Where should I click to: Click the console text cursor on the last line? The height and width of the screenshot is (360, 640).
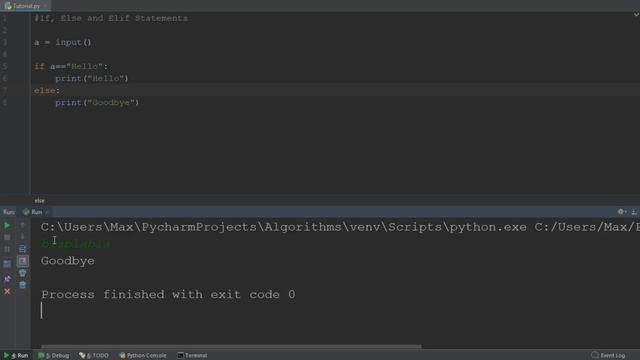[x=42, y=311]
